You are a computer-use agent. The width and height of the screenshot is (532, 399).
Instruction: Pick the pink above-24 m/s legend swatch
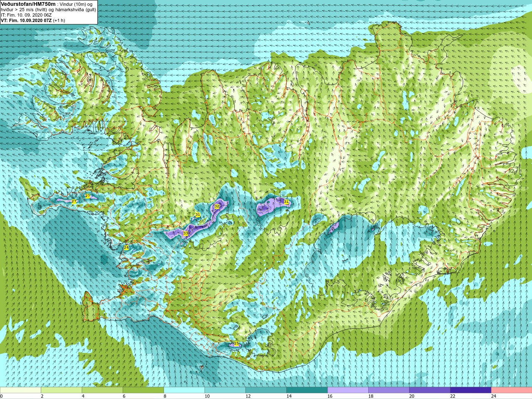tap(512, 390)
